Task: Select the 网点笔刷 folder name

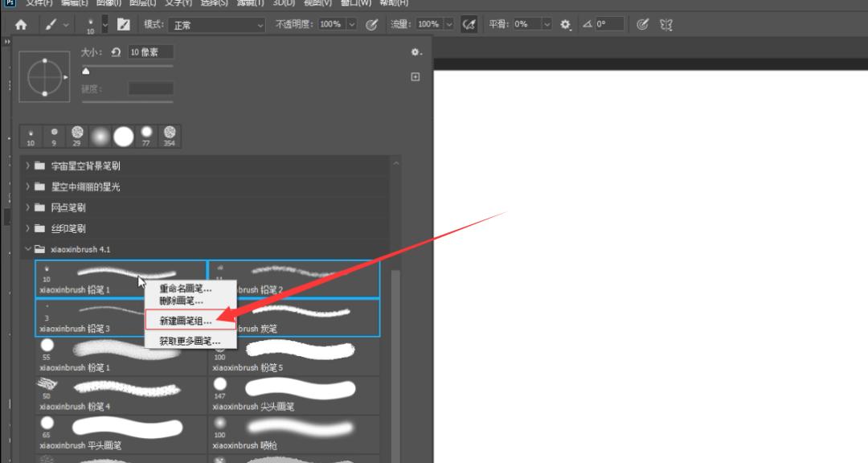Action: [x=68, y=207]
